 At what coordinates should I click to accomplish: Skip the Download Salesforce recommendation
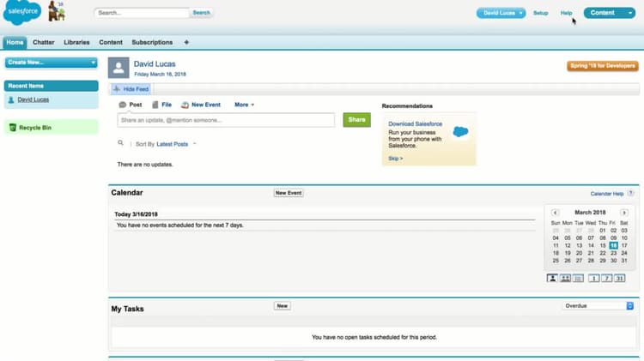coord(395,159)
